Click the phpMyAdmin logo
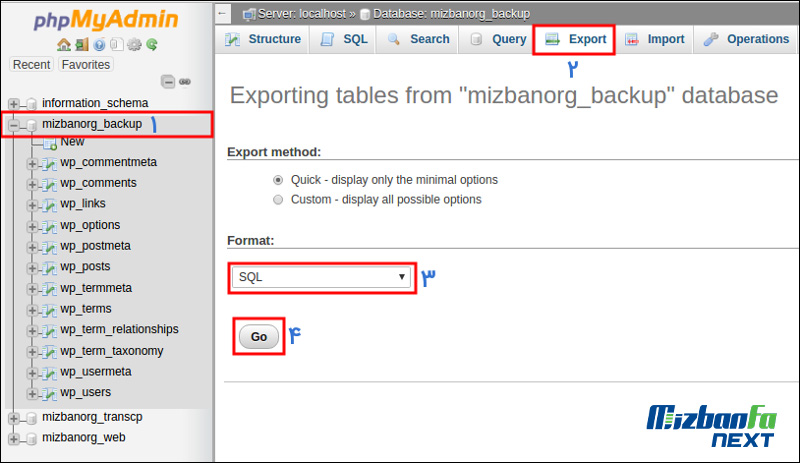Screen dimensions: 800x463 [x=106, y=20]
